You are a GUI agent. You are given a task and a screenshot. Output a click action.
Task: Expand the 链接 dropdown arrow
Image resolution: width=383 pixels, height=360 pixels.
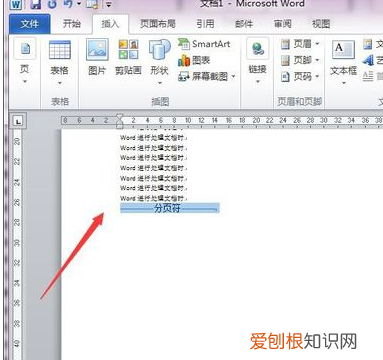[258, 82]
